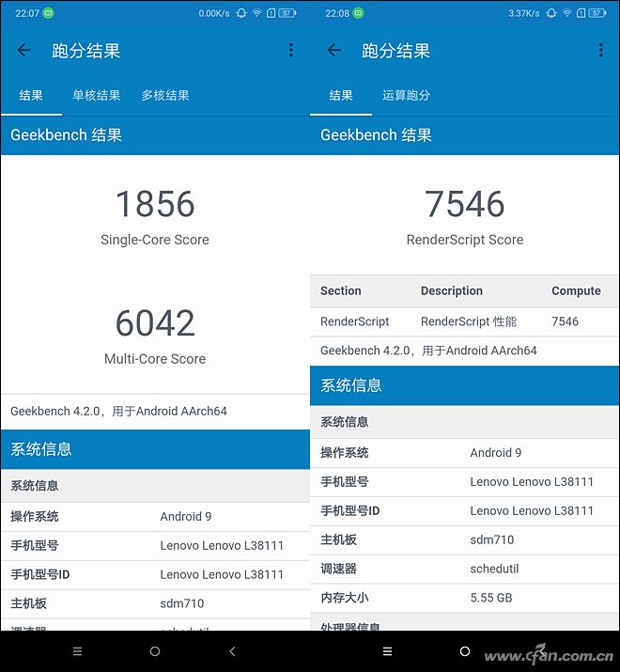Tap the Multi-Core Score label
Screen dimensions: 620x672
tap(155, 359)
